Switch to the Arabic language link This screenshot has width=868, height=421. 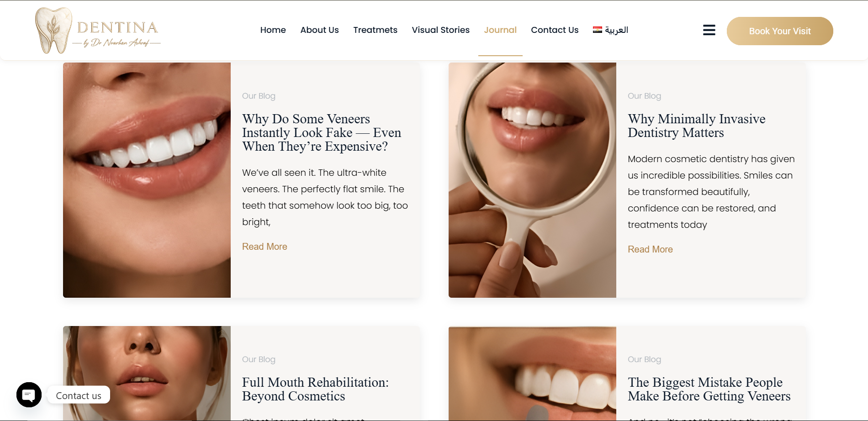[x=617, y=30]
